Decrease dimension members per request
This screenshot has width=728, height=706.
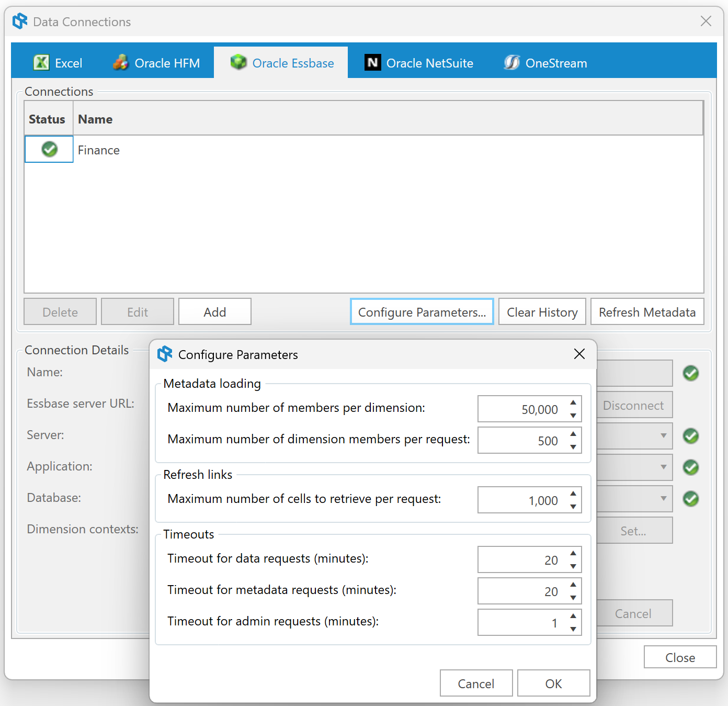[x=573, y=447]
